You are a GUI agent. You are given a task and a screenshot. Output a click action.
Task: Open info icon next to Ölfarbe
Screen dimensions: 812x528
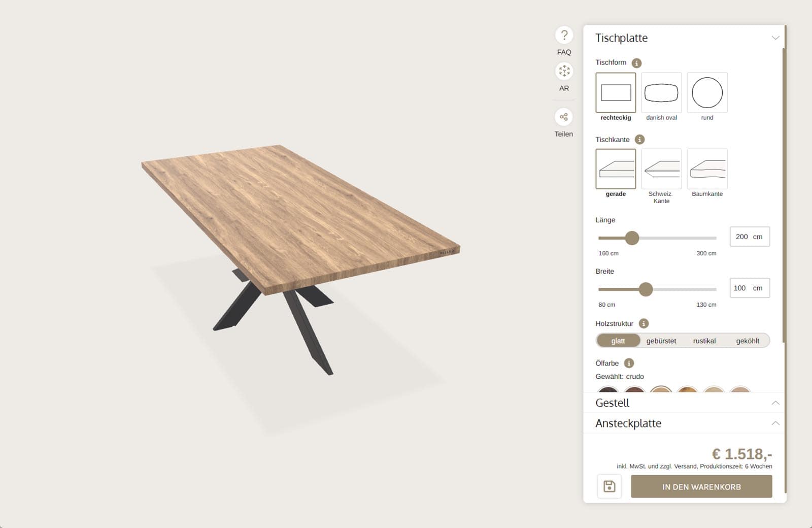pos(629,363)
